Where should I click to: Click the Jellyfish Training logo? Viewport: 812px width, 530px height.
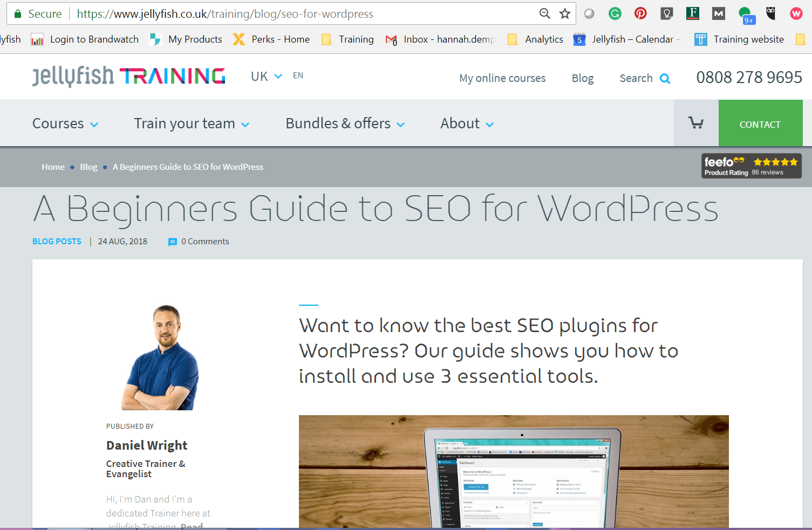129,77
